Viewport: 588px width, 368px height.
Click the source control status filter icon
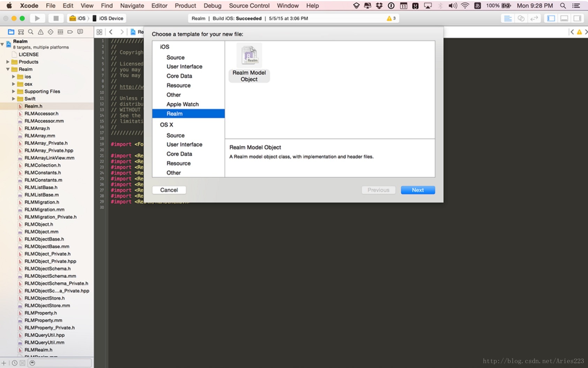point(22,363)
